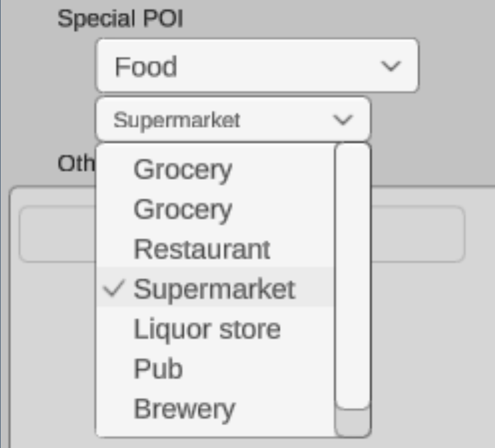The width and height of the screenshot is (495, 448).
Task: Click the text field behind the dropdown list
Action: [417, 234]
